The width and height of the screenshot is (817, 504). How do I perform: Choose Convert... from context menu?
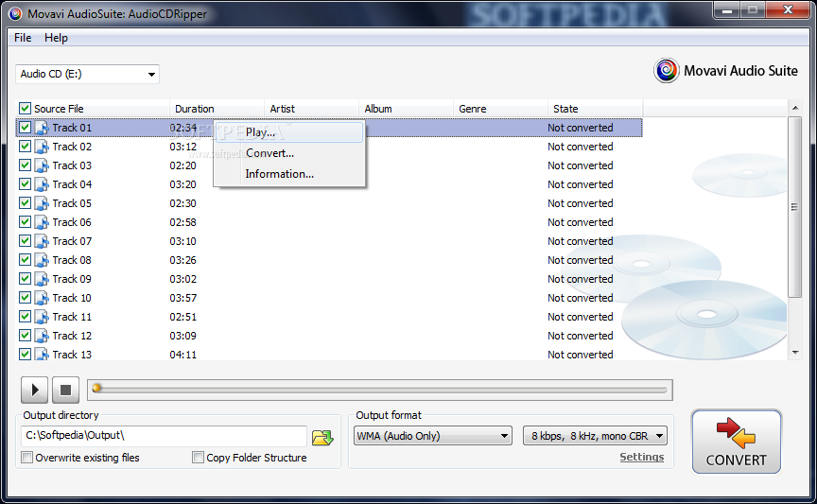pos(289,153)
